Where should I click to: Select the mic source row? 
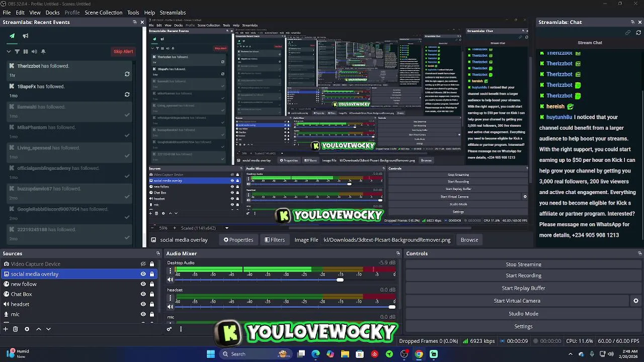pos(78,314)
